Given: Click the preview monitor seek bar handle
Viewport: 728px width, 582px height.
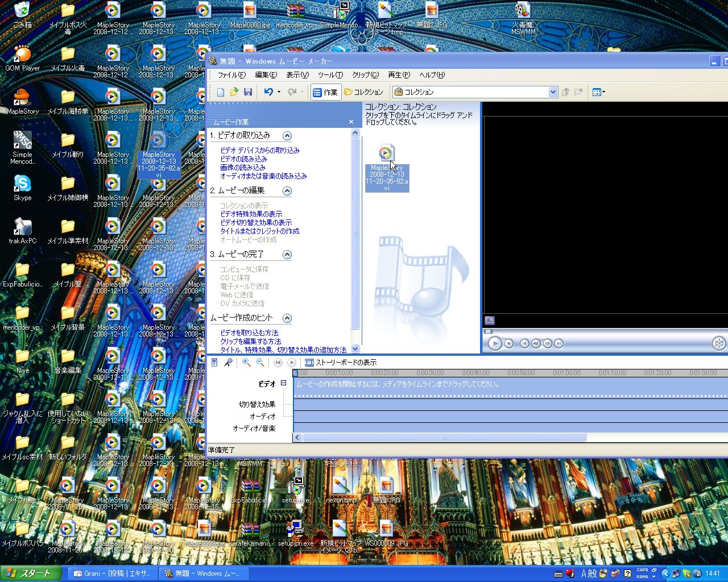Looking at the screenshot, I should pos(487,331).
